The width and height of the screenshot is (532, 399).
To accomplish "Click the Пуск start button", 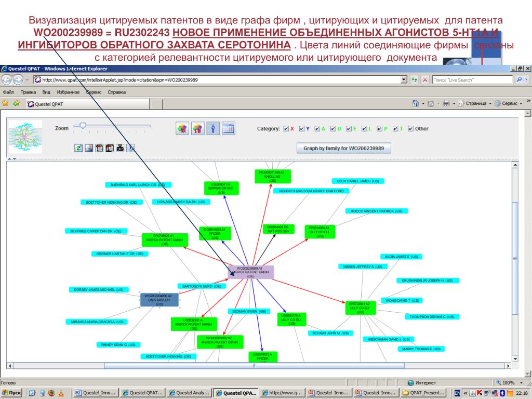I will pyautogui.click(x=11, y=393).
